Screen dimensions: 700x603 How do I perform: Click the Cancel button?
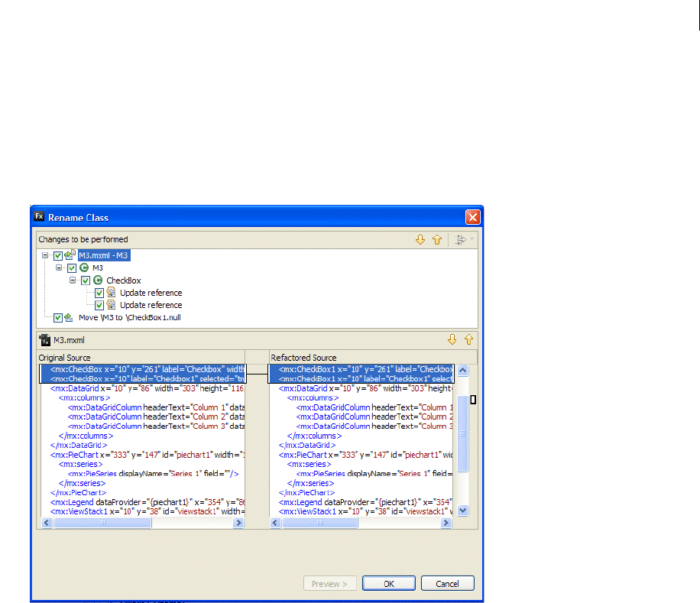[x=447, y=583]
